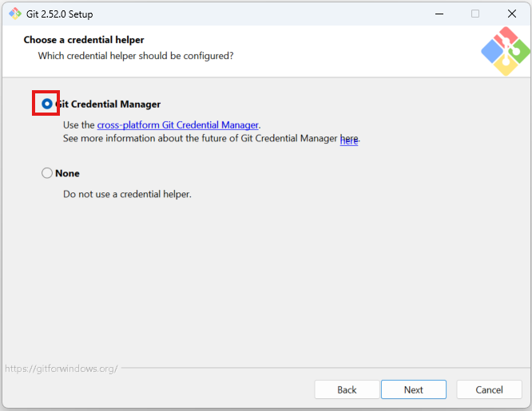Close the Git Setup window
The width and height of the screenshot is (532, 411).
click(x=512, y=14)
